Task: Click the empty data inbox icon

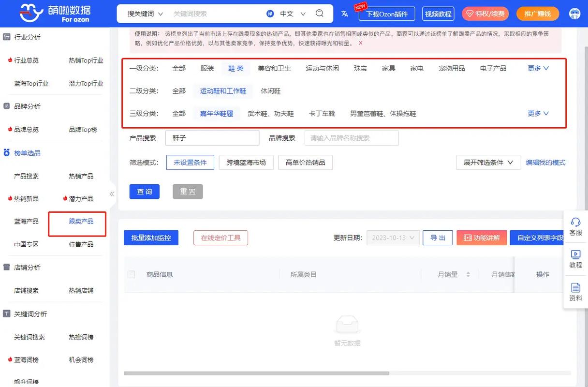Action: (347, 324)
